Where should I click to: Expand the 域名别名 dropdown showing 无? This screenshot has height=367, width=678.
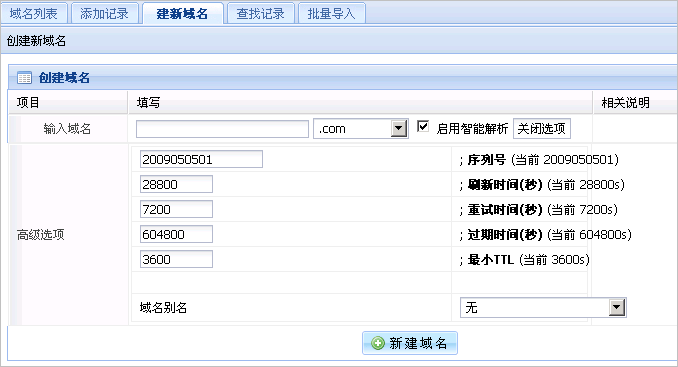coord(544,307)
